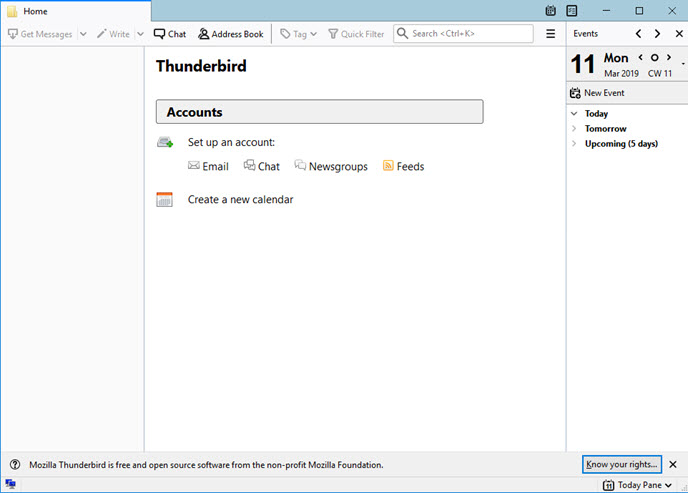Click the date number 11

pyautogui.click(x=583, y=64)
